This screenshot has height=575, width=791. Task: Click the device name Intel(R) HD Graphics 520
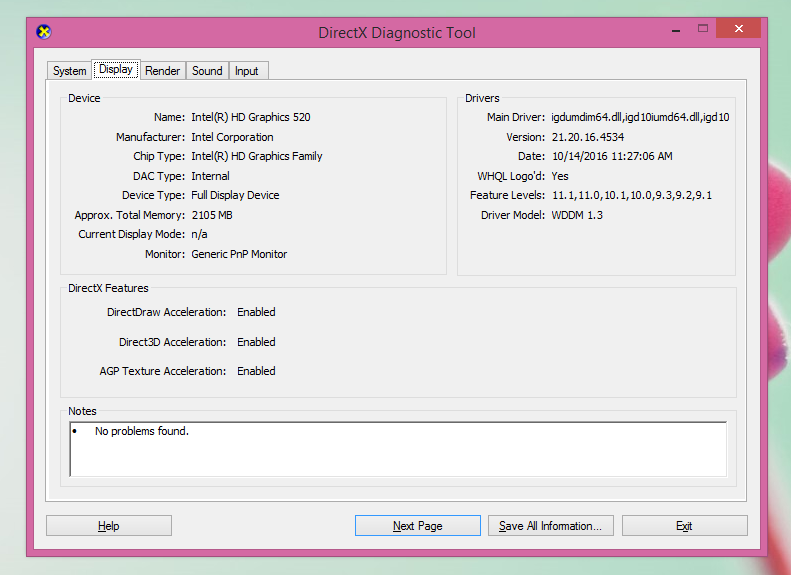click(250, 118)
